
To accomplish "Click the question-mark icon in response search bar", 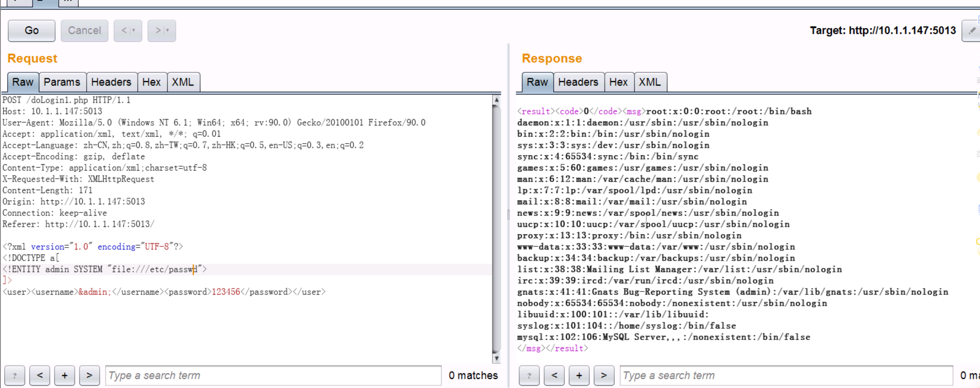I will pyautogui.click(x=529, y=375).
